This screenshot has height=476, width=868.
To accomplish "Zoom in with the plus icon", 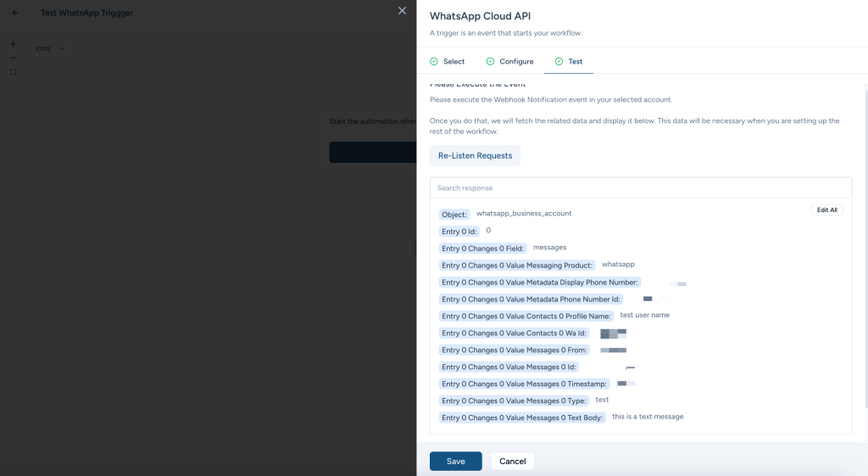I will click(13, 43).
